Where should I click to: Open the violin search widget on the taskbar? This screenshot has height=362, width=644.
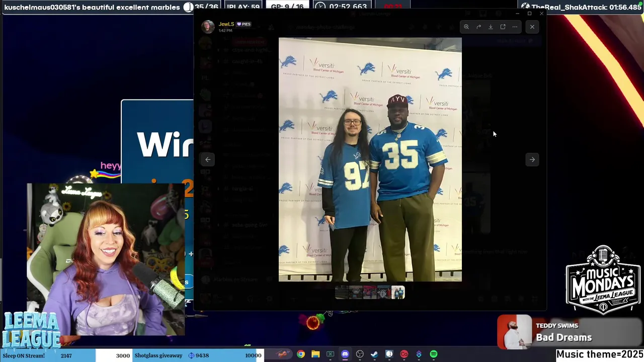tap(283, 354)
